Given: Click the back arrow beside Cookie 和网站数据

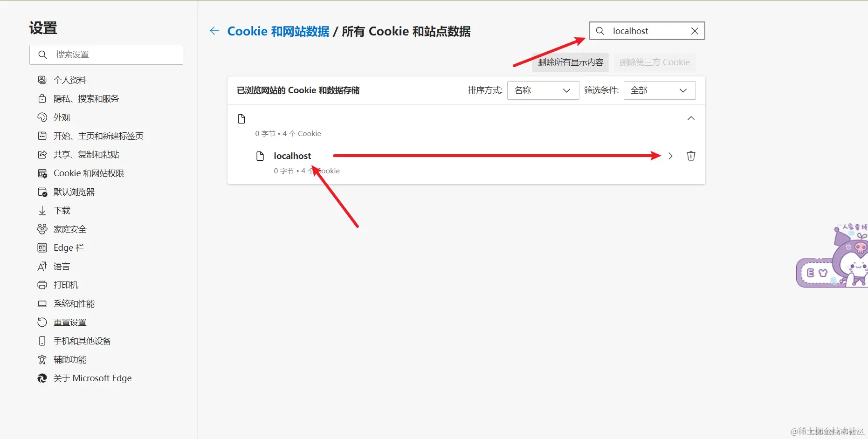Looking at the screenshot, I should coord(214,31).
